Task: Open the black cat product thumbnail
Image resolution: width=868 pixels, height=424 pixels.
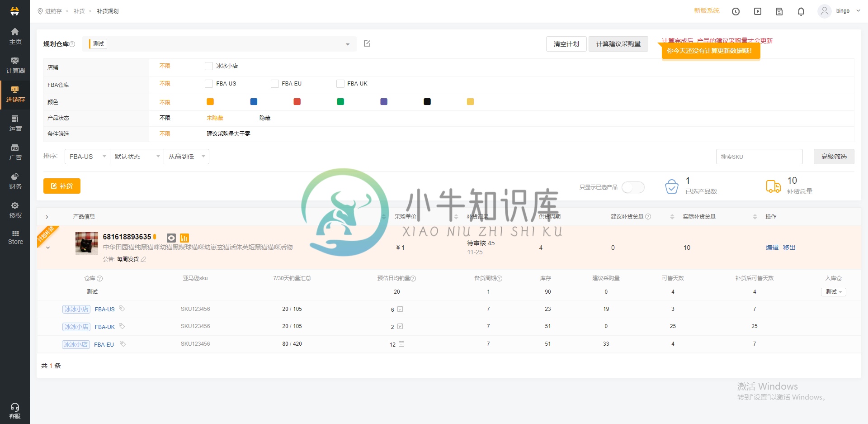Action: pyautogui.click(x=86, y=243)
